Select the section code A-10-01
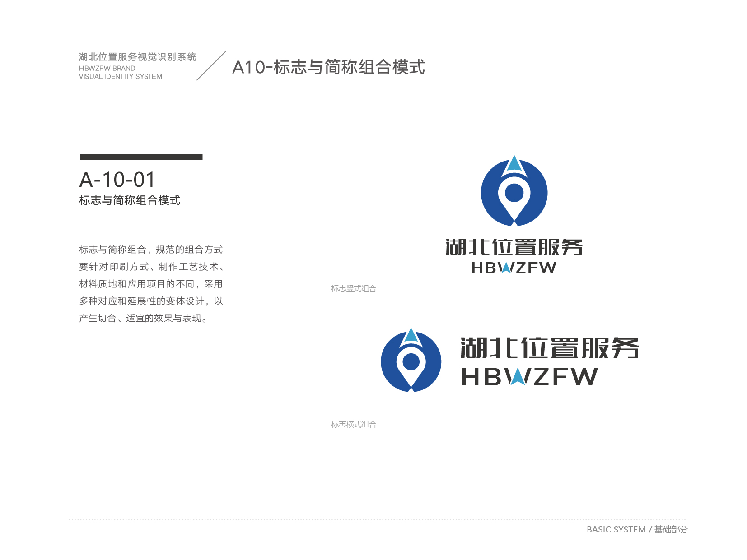Image resolution: width=747 pixels, height=560 pixels. pyautogui.click(x=117, y=180)
